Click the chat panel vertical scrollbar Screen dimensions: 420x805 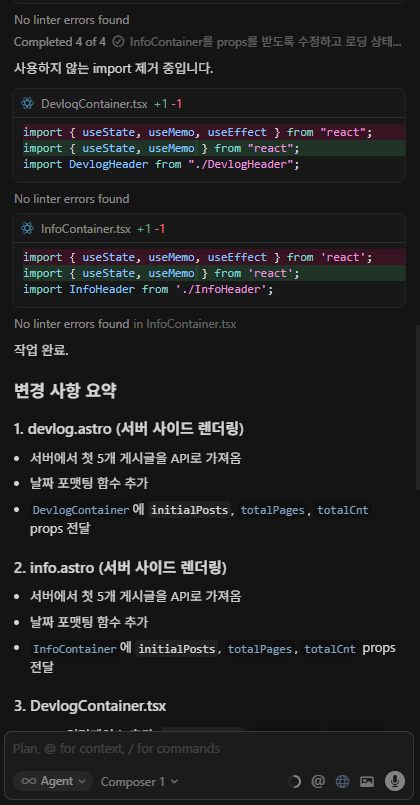(x=417, y=407)
